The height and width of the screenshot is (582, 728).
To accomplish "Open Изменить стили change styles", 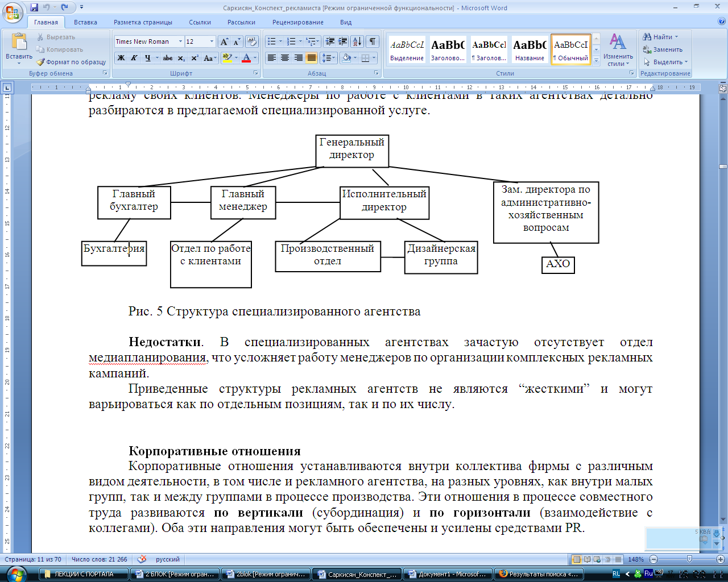I will click(618, 49).
